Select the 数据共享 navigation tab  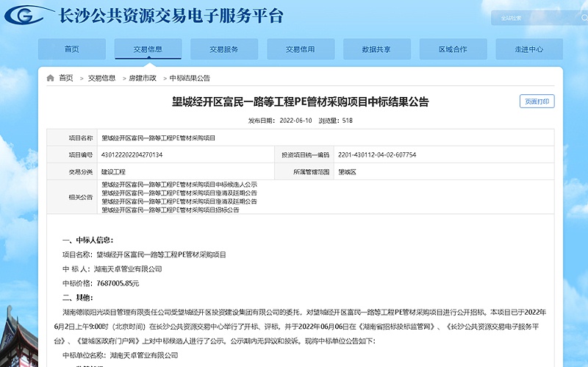coord(376,49)
